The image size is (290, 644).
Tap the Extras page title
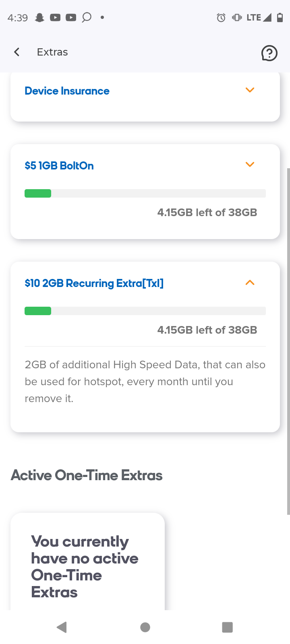coord(52,52)
